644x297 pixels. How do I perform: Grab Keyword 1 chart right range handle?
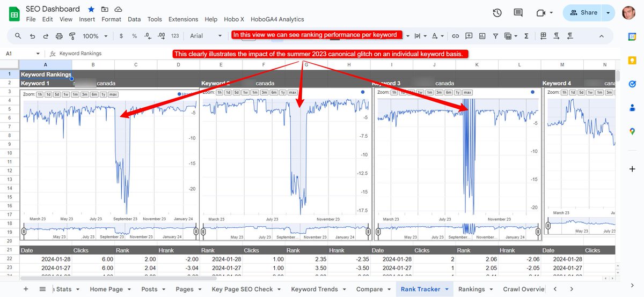(196, 231)
